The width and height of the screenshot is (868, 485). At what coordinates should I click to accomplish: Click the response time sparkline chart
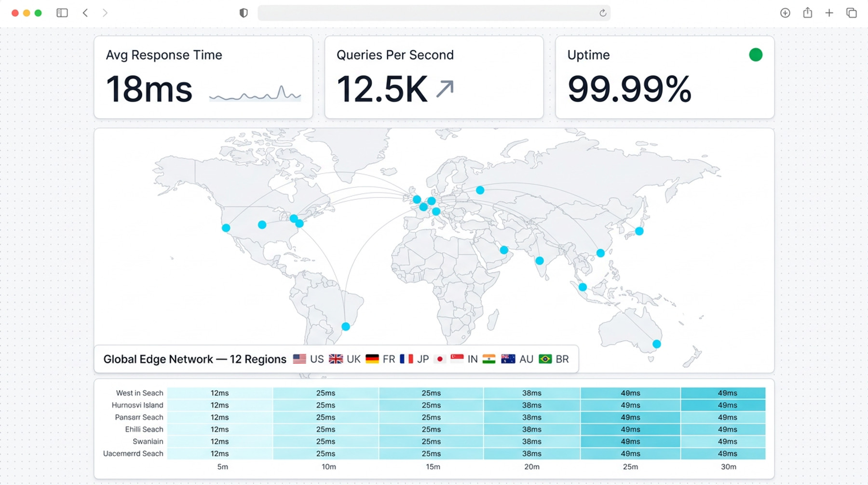click(255, 93)
